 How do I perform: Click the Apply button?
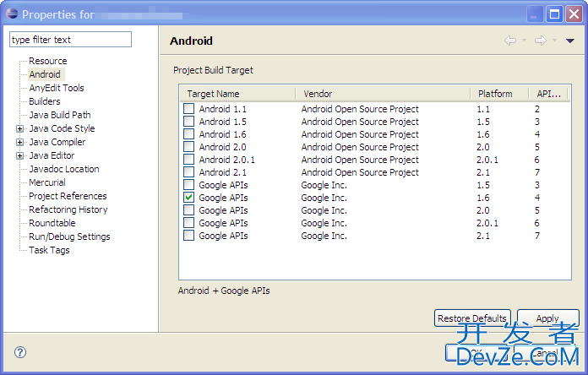tap(547, 318)
